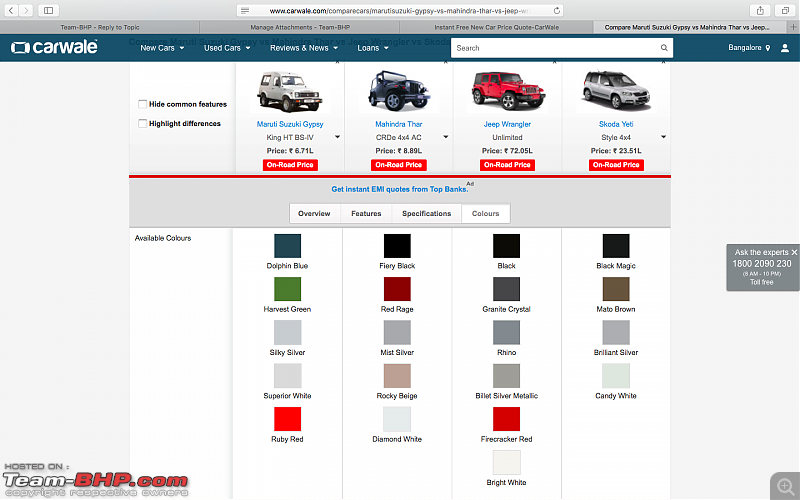Click the CarWale logo
Viewport: 800px width, 500px height.
pos(54,47)
